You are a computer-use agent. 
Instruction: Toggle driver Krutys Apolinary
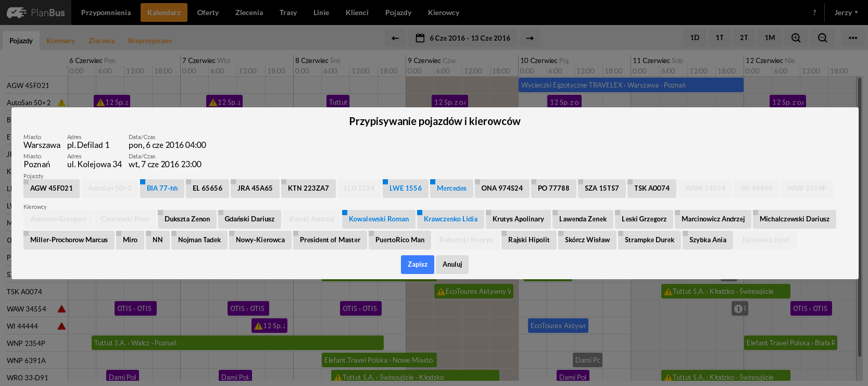[x=518, y=219]
